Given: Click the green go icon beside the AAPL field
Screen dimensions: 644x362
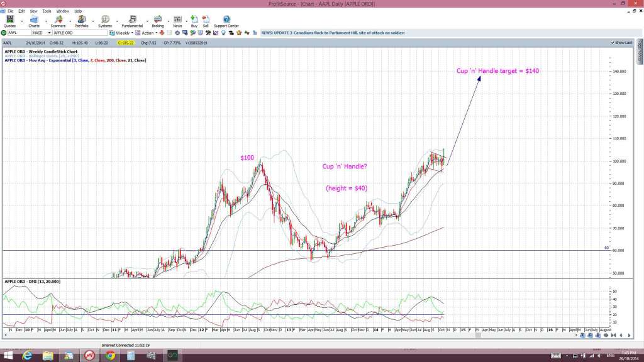Looking at the screenshot, I should (4, 33).
